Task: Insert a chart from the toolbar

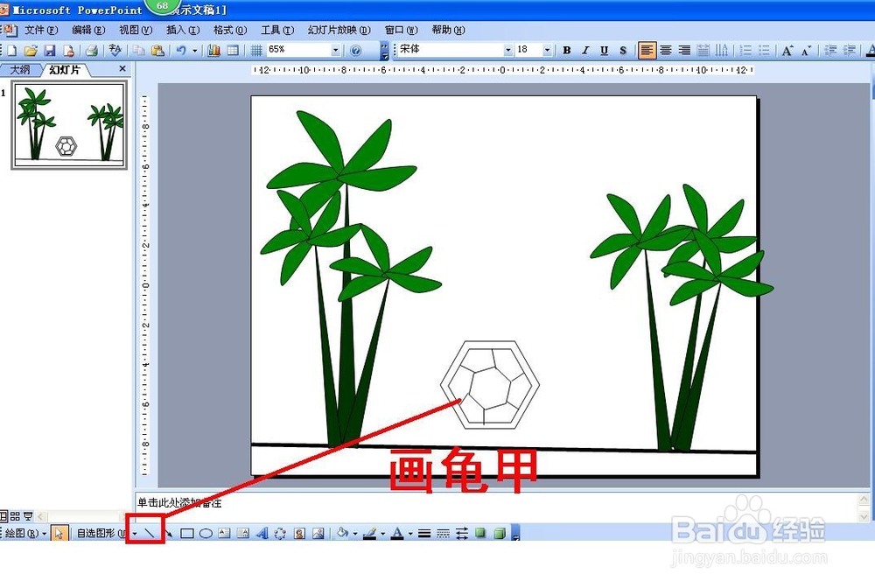Action: pyautogui.click(x=213, y=50)
